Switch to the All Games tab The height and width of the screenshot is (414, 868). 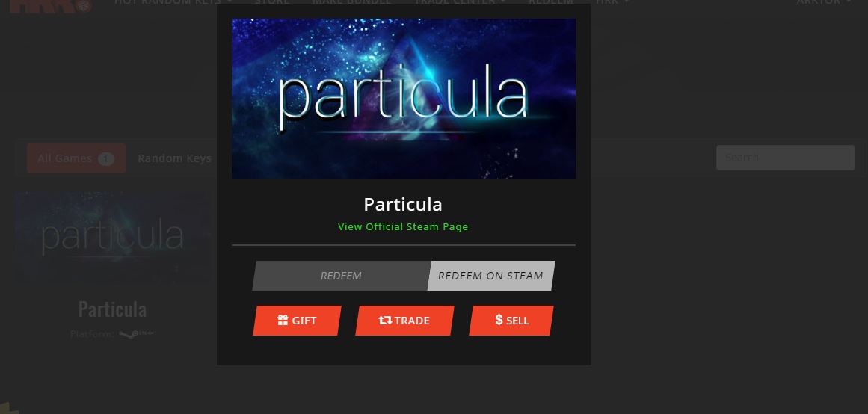pyautogui.click(x=76, y=158)
